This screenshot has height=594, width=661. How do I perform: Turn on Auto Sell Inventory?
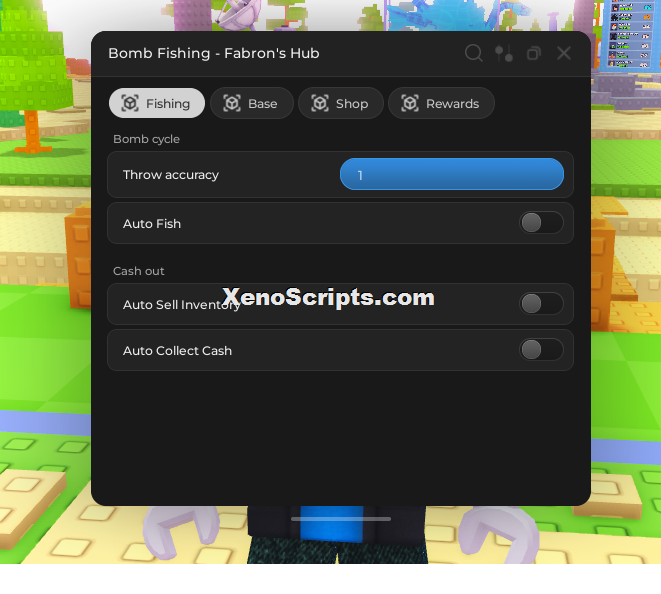(x=541, y=304)
